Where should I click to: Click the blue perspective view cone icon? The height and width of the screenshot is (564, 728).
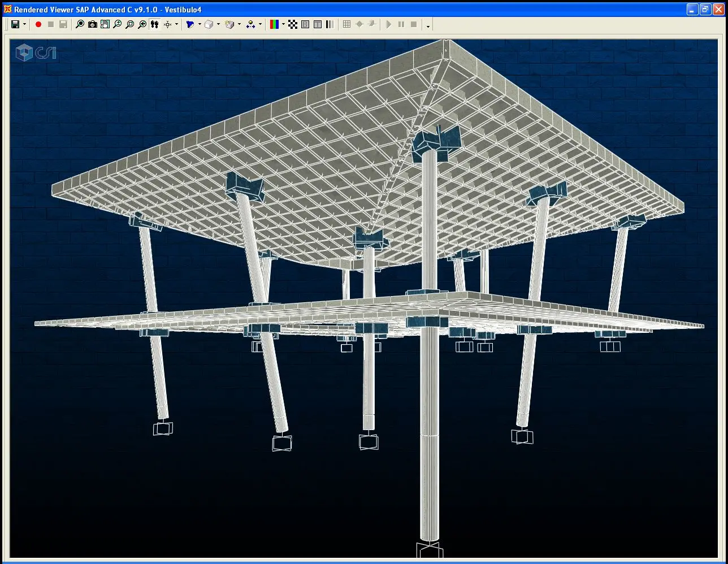190,24
